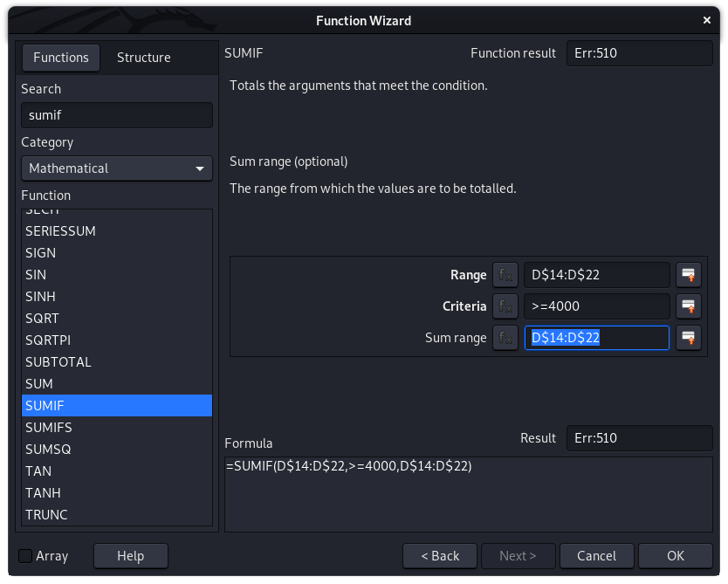Viewport: 728px width, 584px height.
Task: Click the fx button beside Range field
Action: (505, 275)
